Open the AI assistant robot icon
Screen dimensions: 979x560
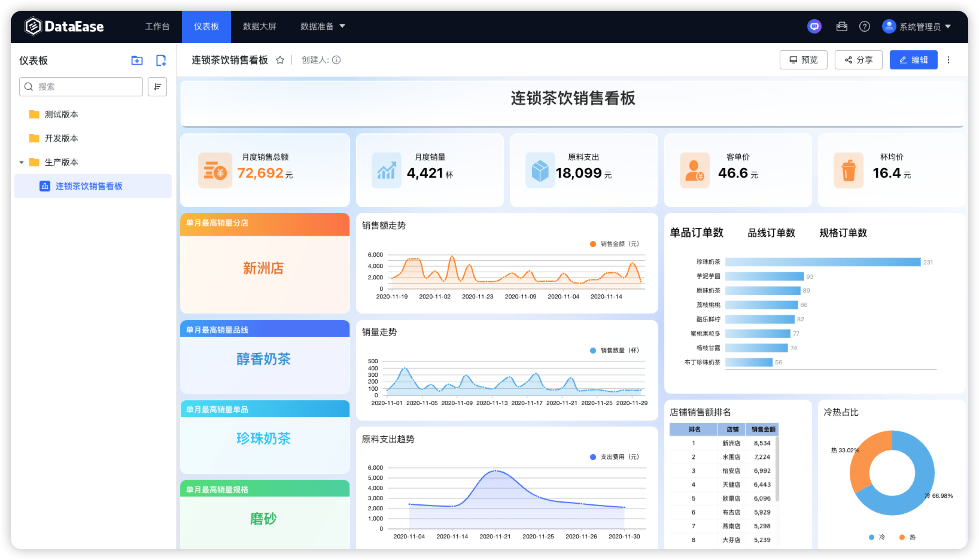coord(814,26)
